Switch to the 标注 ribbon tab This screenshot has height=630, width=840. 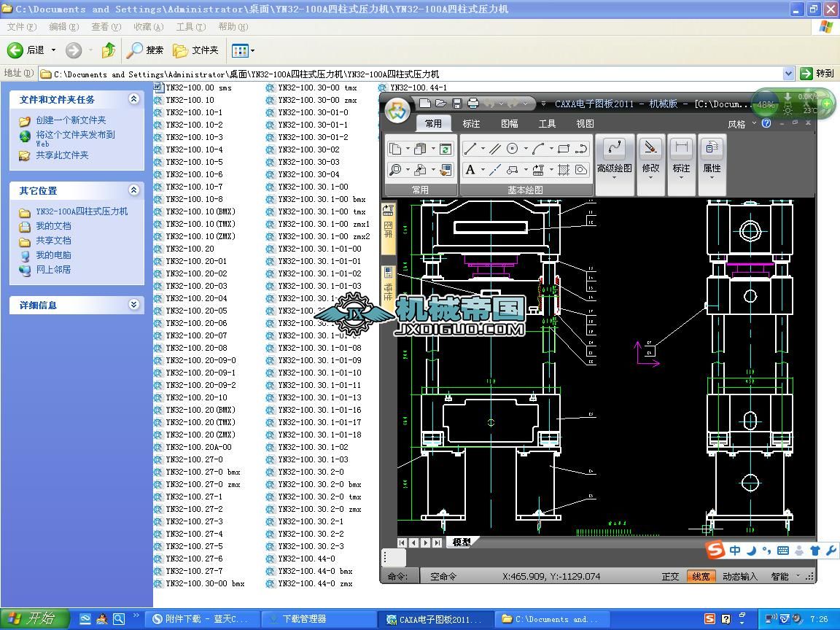[x=471, y=124]
